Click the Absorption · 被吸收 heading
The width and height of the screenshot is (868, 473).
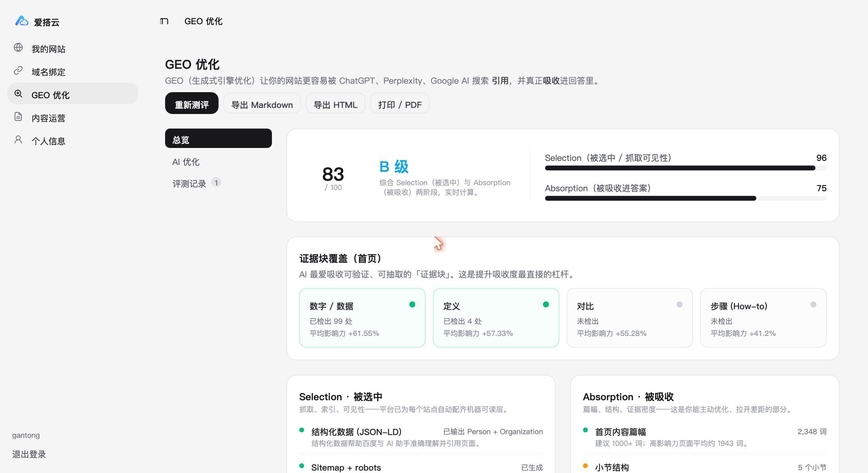point(628,397)
